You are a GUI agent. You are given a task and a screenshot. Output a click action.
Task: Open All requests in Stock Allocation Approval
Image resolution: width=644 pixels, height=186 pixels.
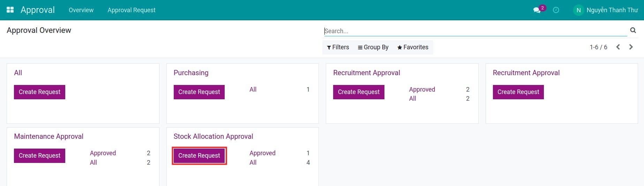pyautogui.click(x=253, y=163)
